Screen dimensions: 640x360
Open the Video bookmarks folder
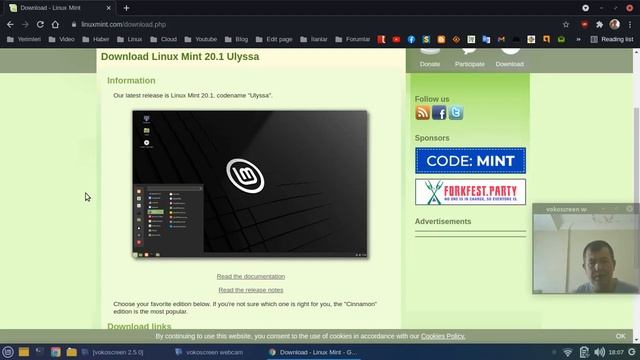pyautogui.click(x=62, y=39)
